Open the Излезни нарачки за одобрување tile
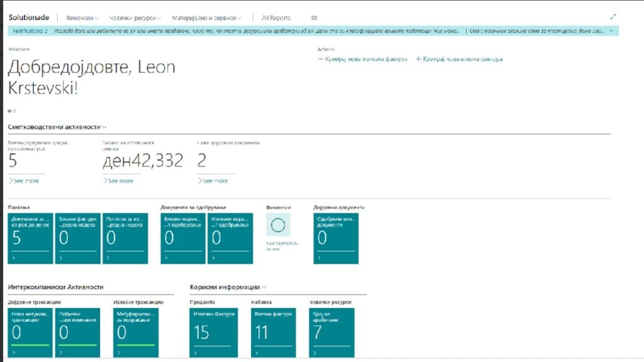 (230, 239)
